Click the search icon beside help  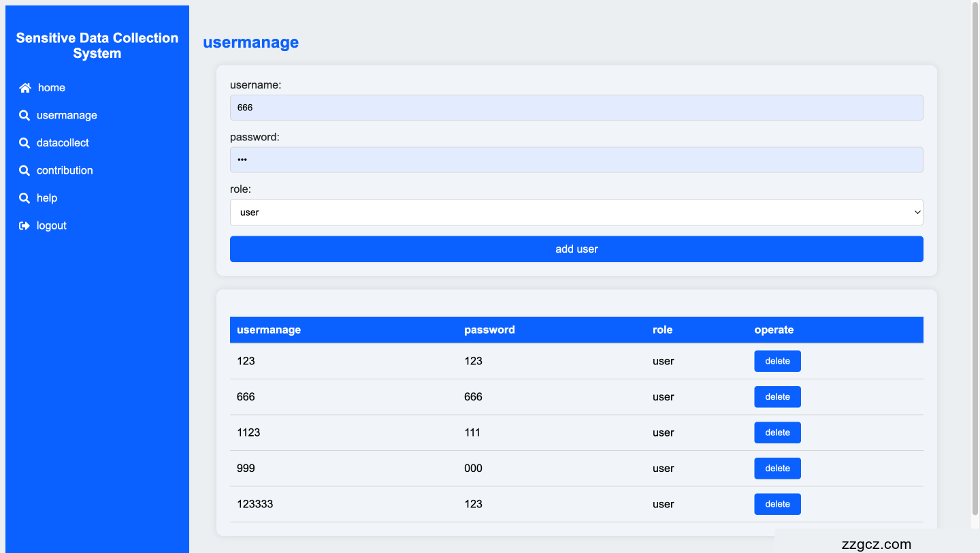click(24, 197)
